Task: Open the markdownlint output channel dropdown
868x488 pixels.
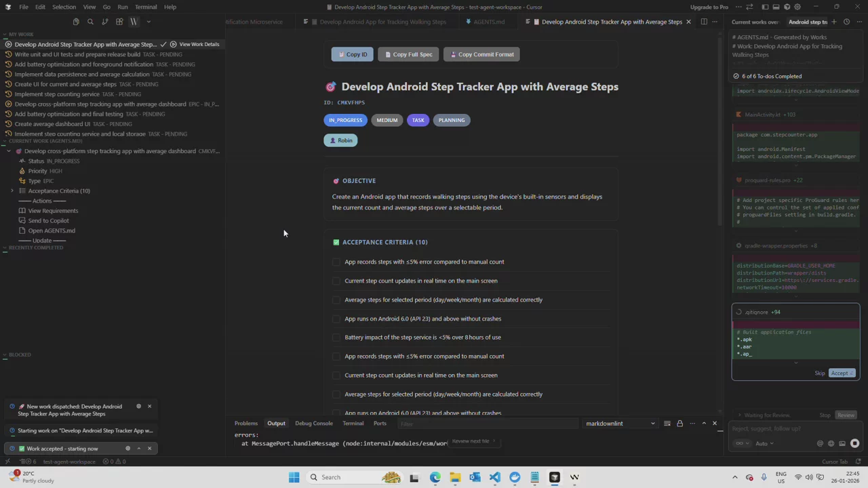Action: [x=620, y=424]
